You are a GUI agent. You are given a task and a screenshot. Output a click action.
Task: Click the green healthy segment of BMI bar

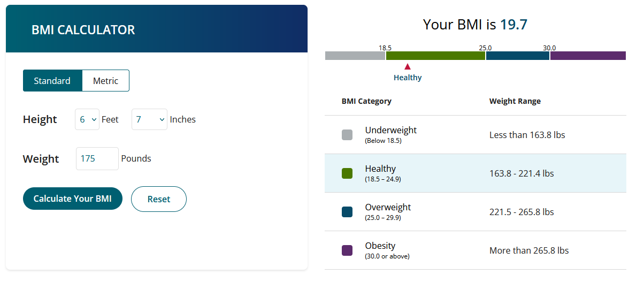click(x=435, y=56)
